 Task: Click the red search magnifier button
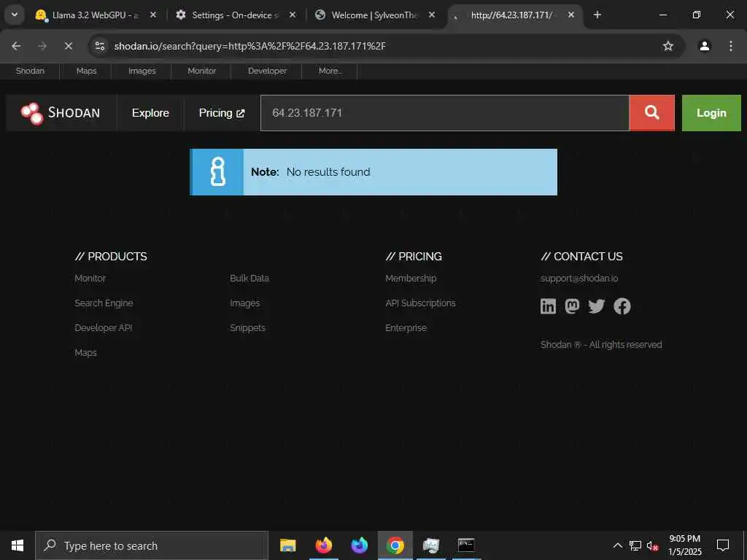(651, 113)
